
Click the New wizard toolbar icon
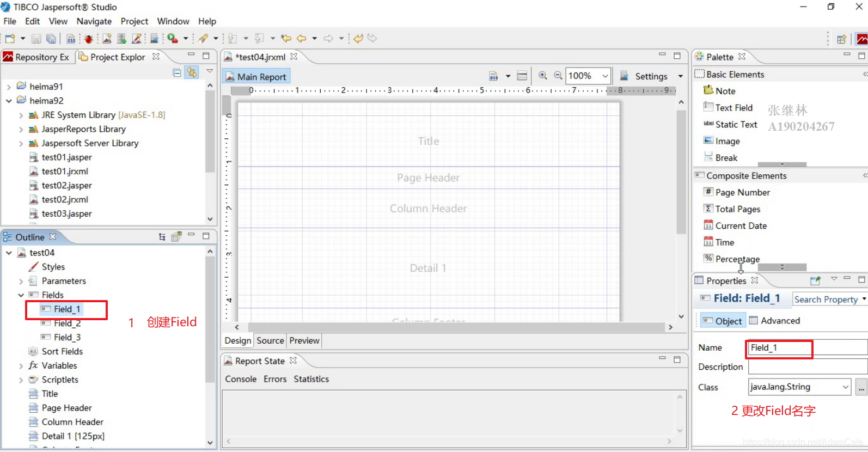(10, 39)
